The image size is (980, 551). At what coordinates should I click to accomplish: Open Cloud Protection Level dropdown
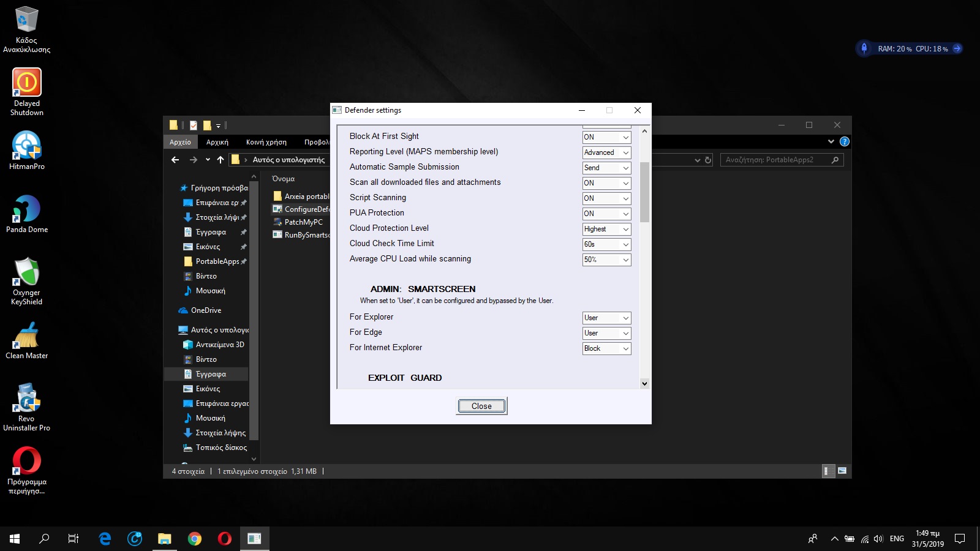[x=606, y=229]
